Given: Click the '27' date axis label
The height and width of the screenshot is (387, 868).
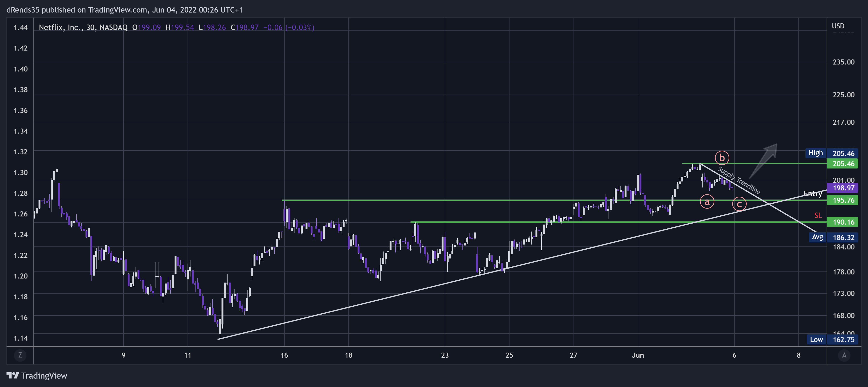Looking at the screenshot, I should pos(574,355).
